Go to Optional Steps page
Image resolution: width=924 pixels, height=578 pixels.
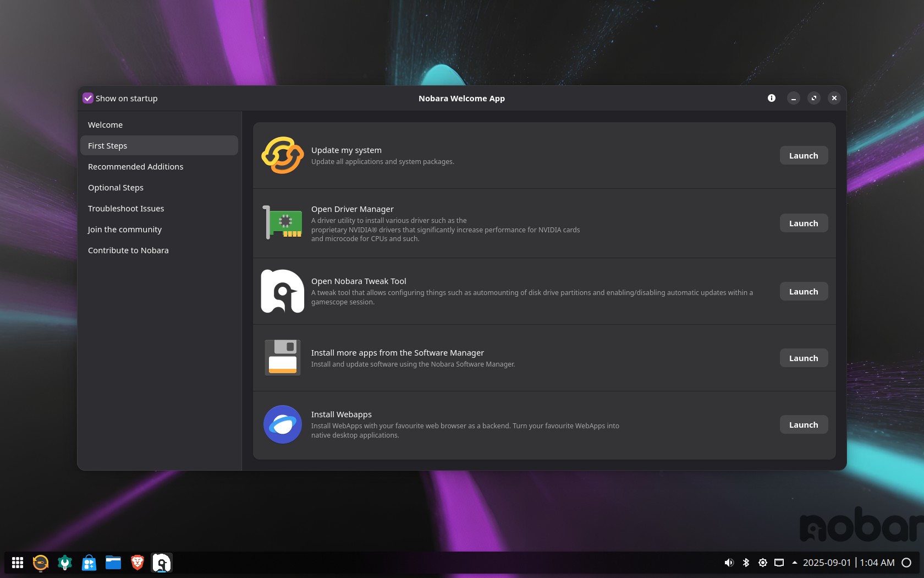(159, 188)
